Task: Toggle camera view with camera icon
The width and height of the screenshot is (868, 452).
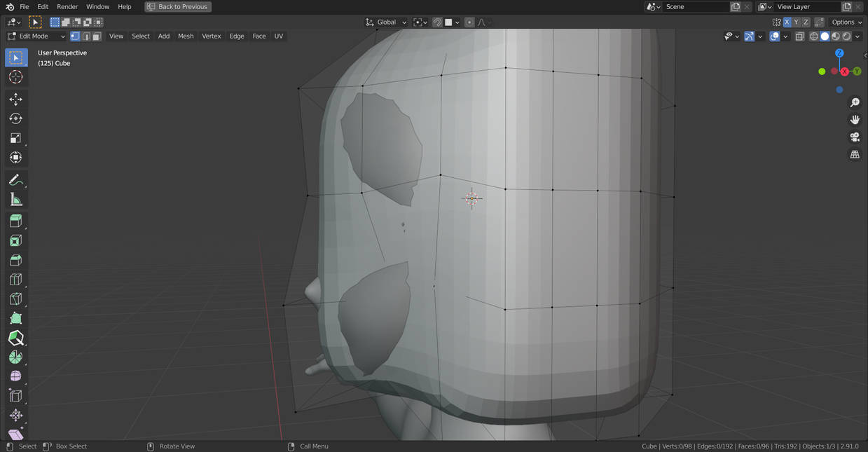Action: (x=855, y=137)
